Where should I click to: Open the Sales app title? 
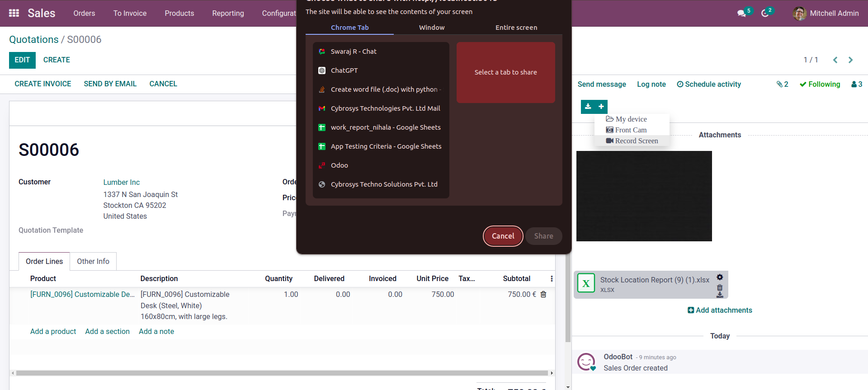(41, 13)
